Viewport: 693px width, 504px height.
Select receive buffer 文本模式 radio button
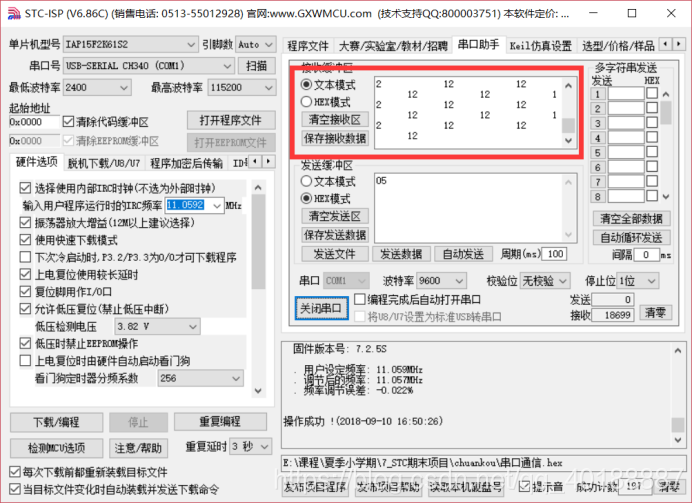306,84
